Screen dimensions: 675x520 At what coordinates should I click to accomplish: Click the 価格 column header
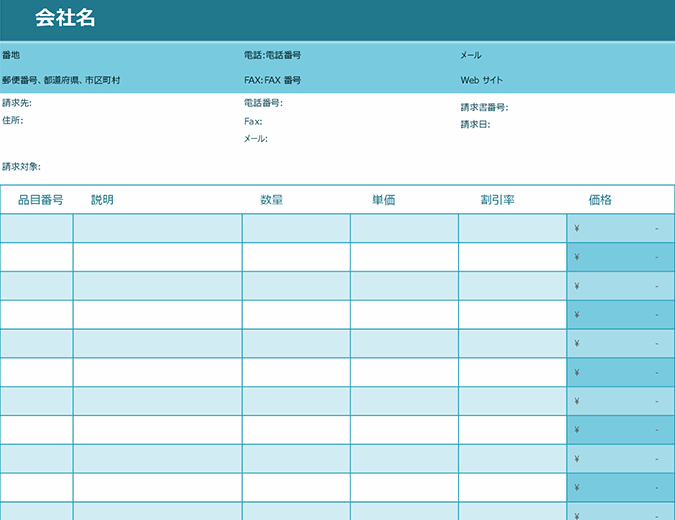click(x=600, y=200)
